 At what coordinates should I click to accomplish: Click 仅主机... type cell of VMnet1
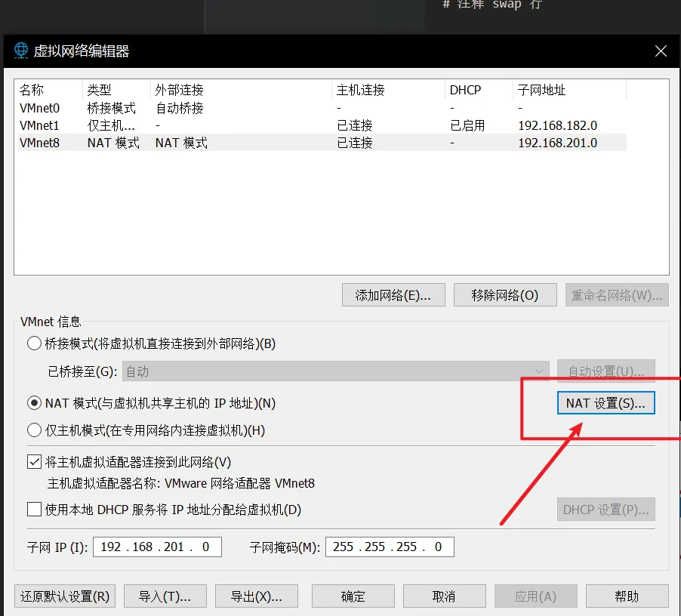pyautogui.click(x=111, y=125)
